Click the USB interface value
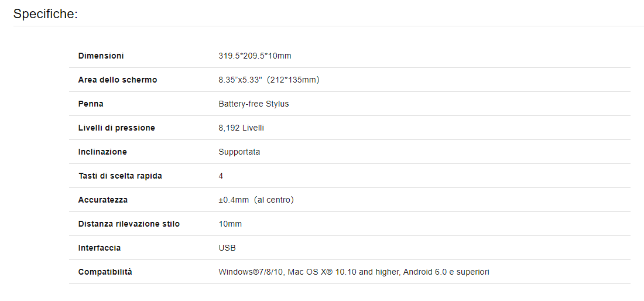This screenshot has width=644, height=301. (227, 248)
